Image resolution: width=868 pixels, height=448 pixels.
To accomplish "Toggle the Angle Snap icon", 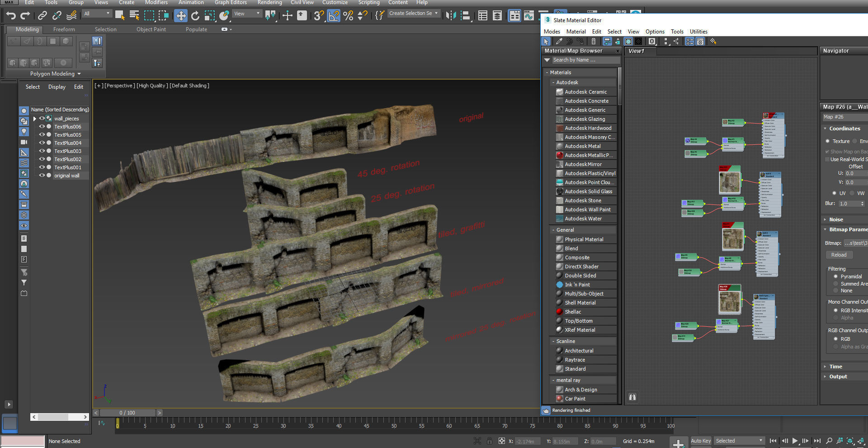I will point(334,16).
